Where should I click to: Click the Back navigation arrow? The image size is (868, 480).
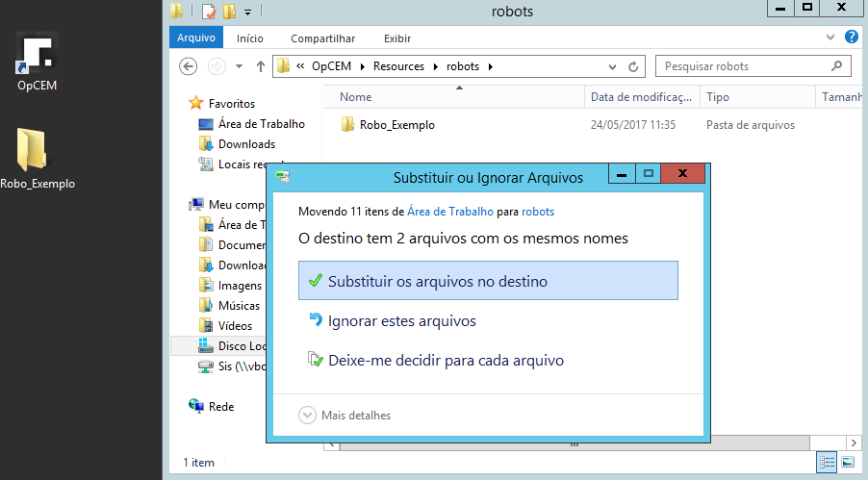tap(189, 66)
